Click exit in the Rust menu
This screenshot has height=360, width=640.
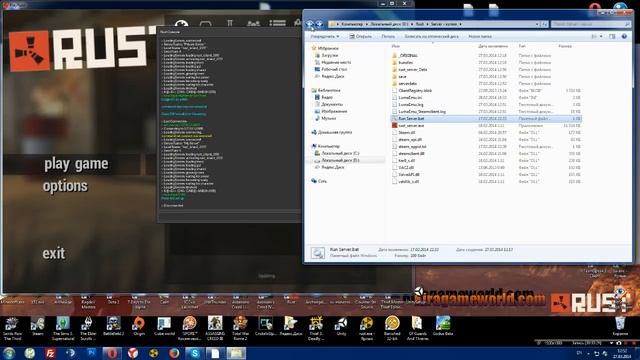click(53, 253)
